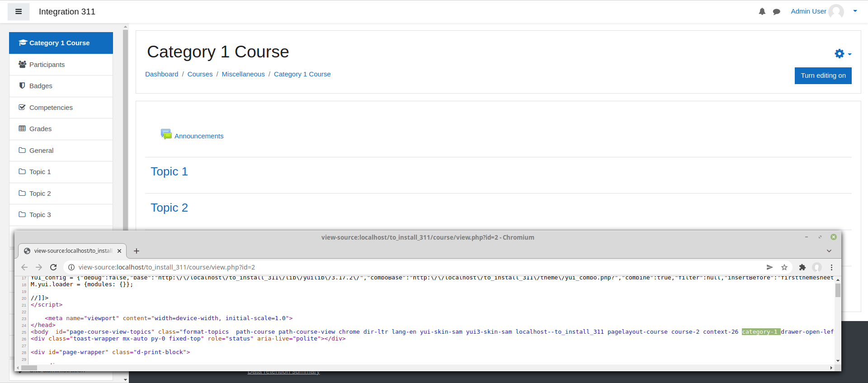Open the Miscellaneous breadcrumb link
868x383 pixels.
243,74
